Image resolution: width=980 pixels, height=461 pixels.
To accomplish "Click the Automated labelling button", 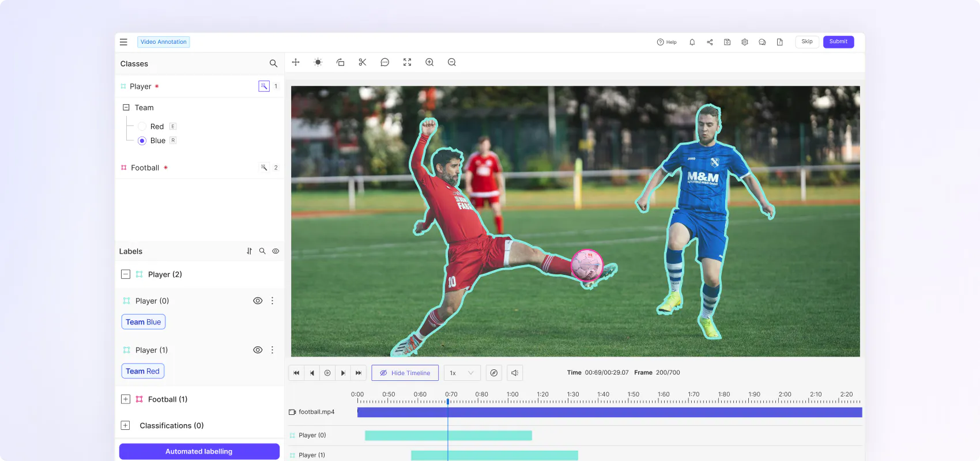I will click(x=199, y=451).
